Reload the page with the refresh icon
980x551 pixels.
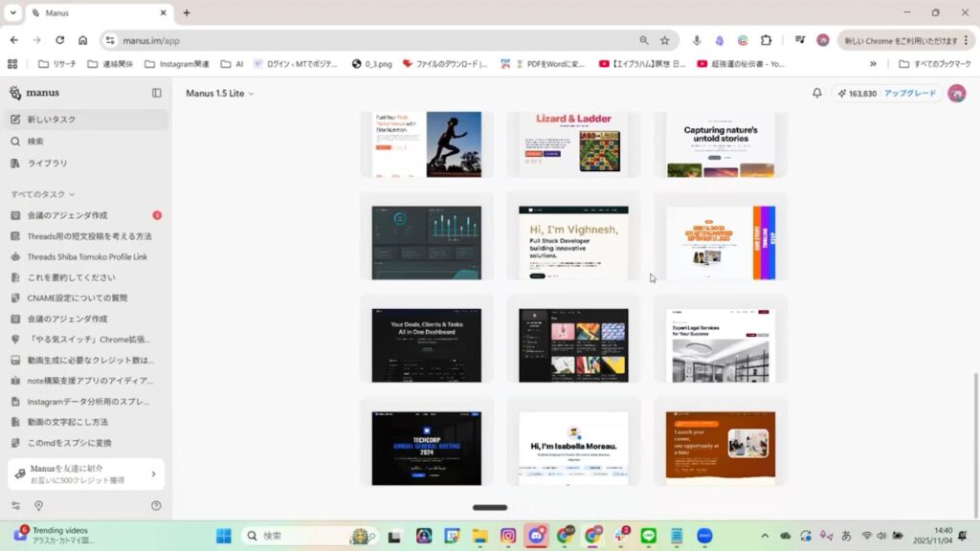[x=59, y=40]
